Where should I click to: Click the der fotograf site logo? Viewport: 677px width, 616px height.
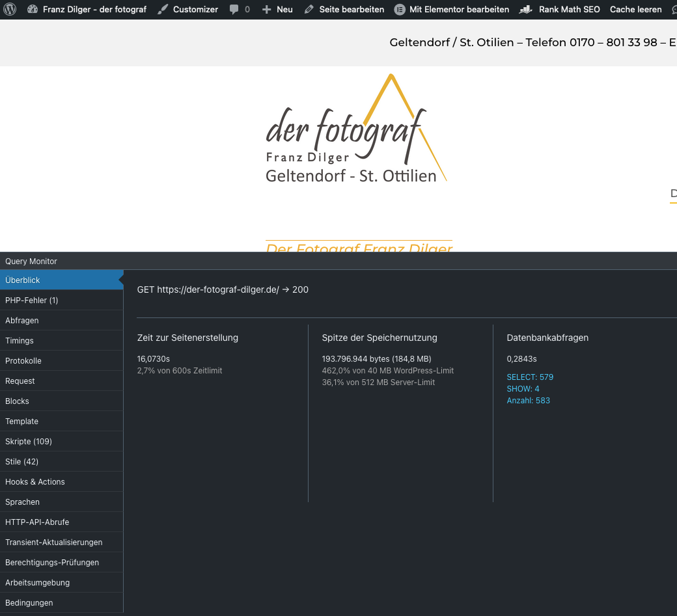coord(356,129)
